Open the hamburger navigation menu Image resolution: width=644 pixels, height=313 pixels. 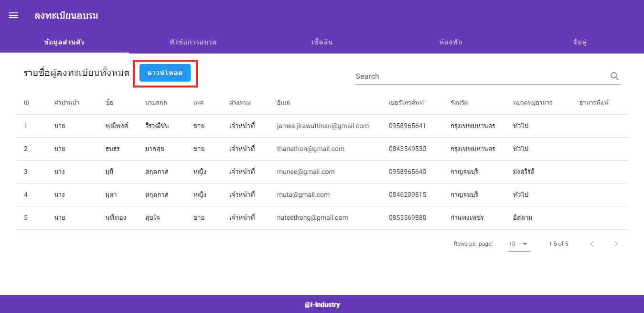point(13,15)
